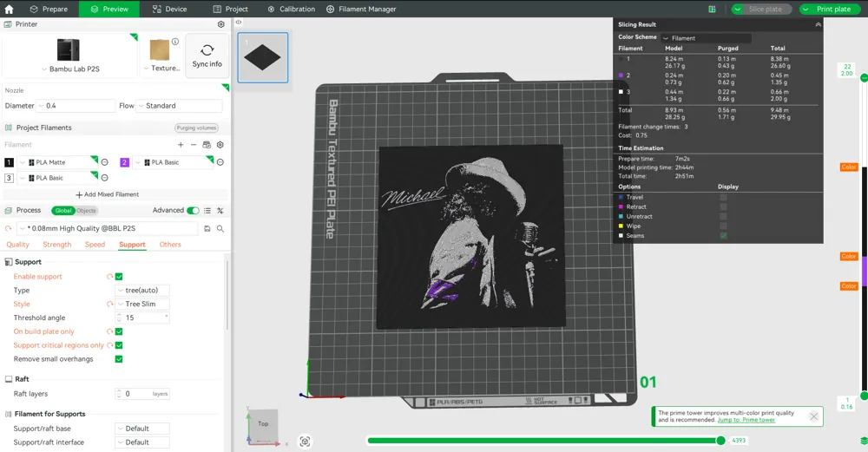Remove filament 2 PLA Basic circle icon
868x452 pixels.
click(x=220, y=162)
